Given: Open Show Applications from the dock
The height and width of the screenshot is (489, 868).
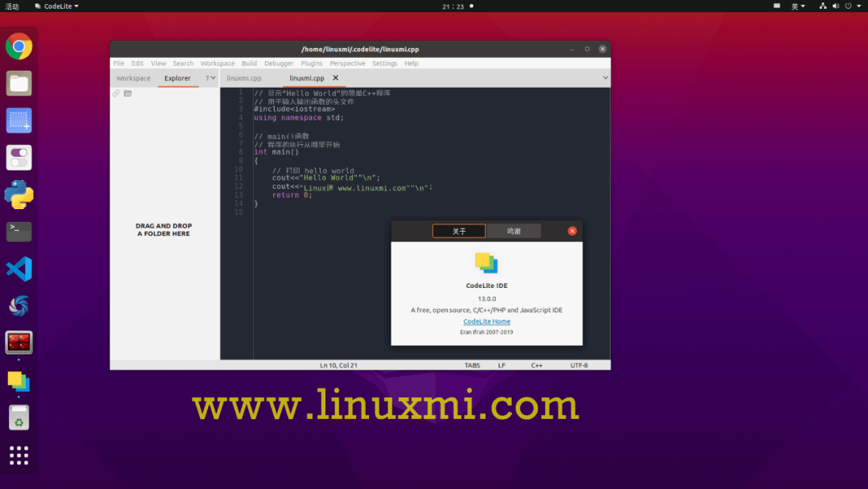Looking at the screenshot, I should pos(18,455).
